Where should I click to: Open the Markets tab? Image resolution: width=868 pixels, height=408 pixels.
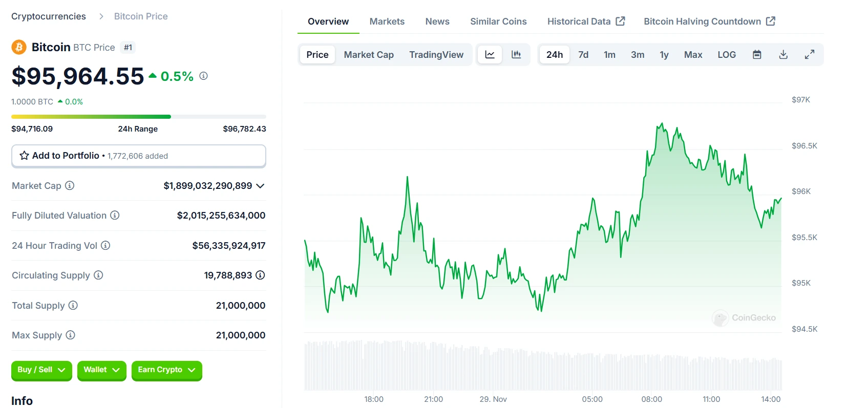387,22
